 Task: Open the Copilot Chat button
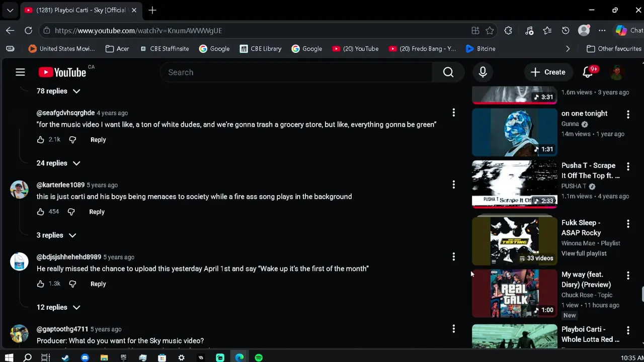pyautogui.click(x=629, y=31)
